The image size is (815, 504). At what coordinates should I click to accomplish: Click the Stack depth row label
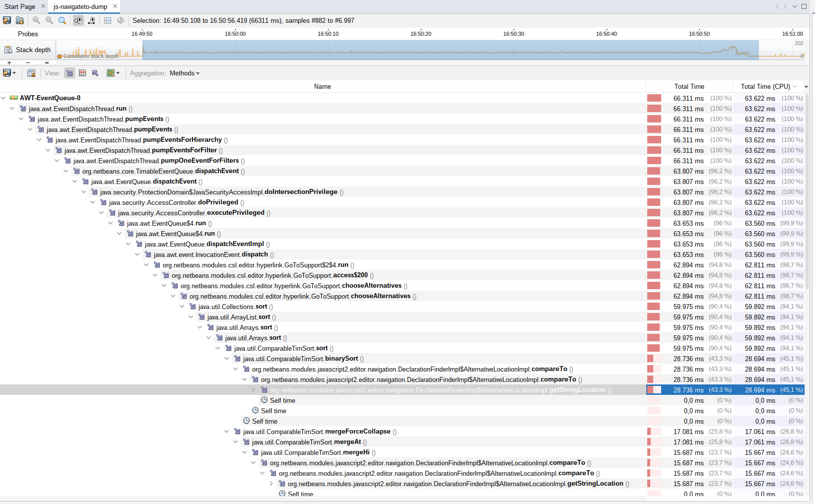click(33, 50)
